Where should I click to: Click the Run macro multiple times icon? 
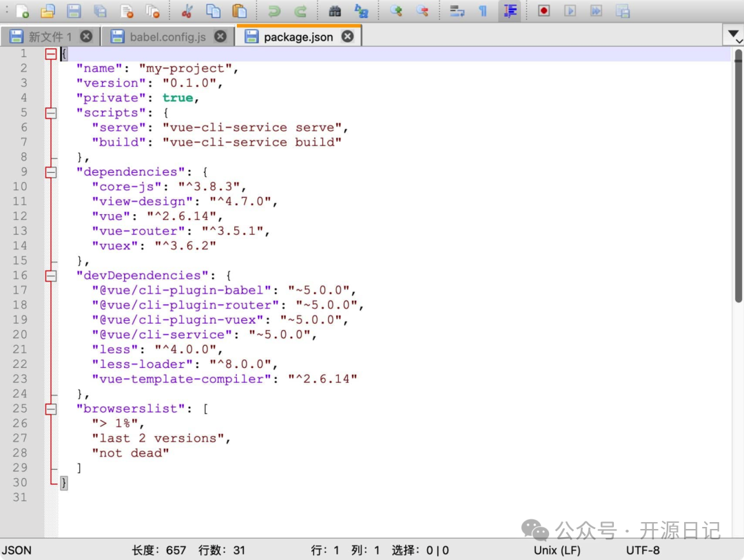[596, 10]
